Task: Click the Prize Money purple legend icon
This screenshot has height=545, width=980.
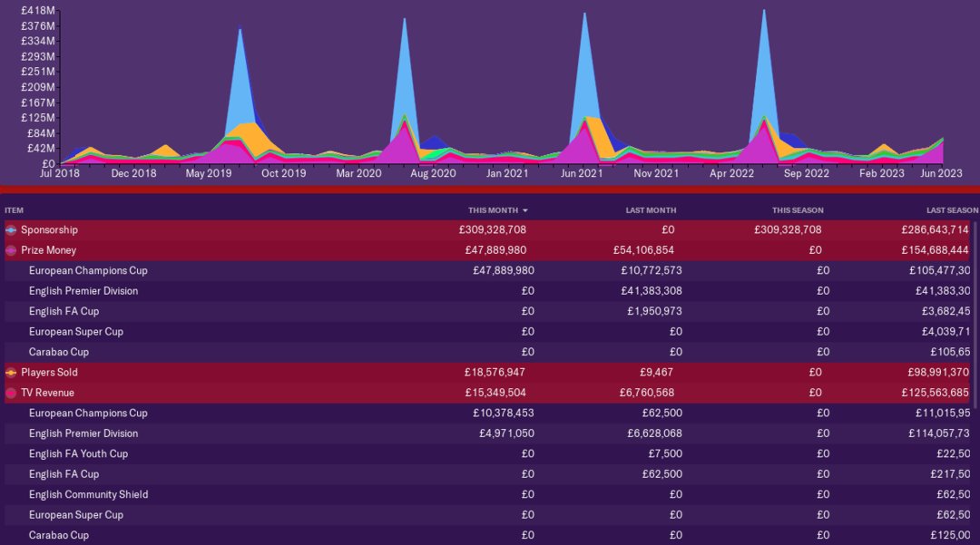Action: (11, 250)
